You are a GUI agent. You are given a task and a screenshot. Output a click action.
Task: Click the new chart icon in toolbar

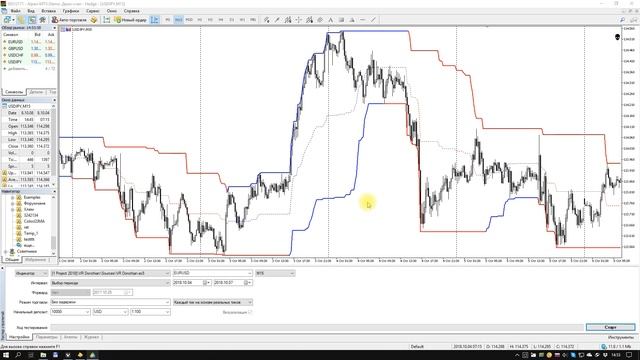click(x=7, y=20)
